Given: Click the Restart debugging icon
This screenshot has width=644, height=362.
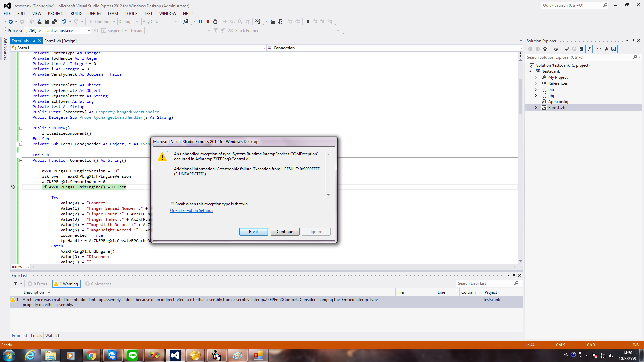Looking at the screenshot, I should (x=215, y=22).
